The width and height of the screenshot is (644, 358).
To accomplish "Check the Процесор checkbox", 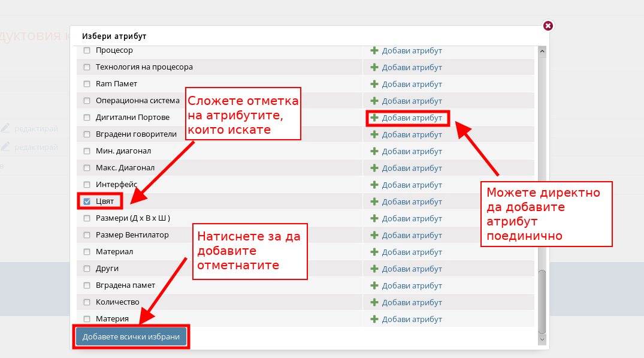I will tap(87, 50).
